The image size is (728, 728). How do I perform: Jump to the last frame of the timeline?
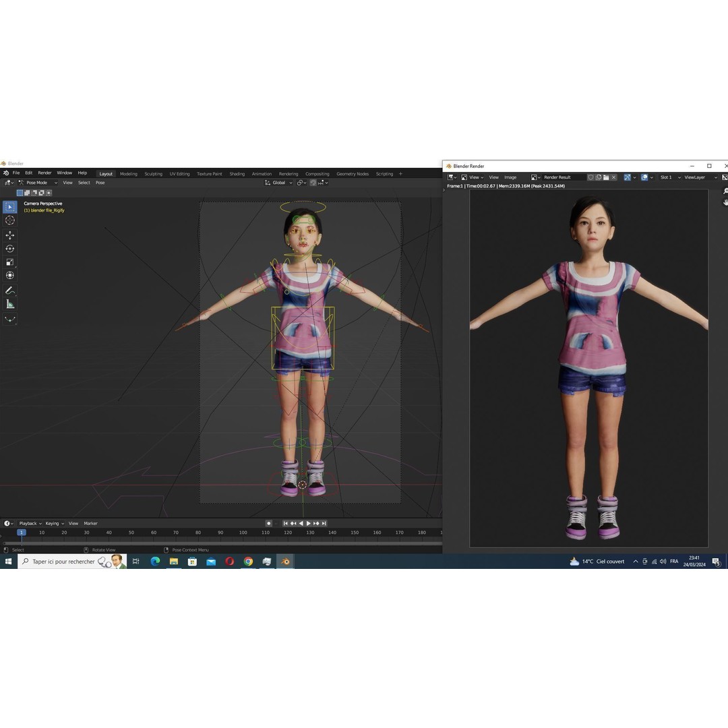click(x=324, y=523)
